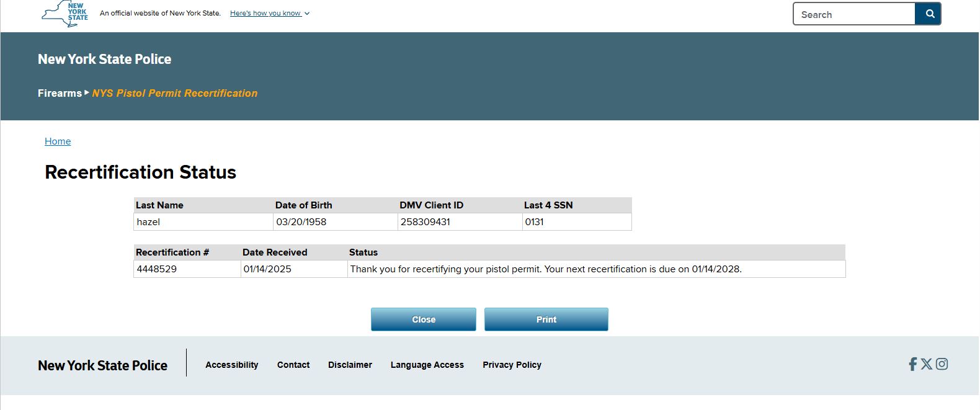Click into the Search text field
The image size is (980, 410).
tap(855, 14)
